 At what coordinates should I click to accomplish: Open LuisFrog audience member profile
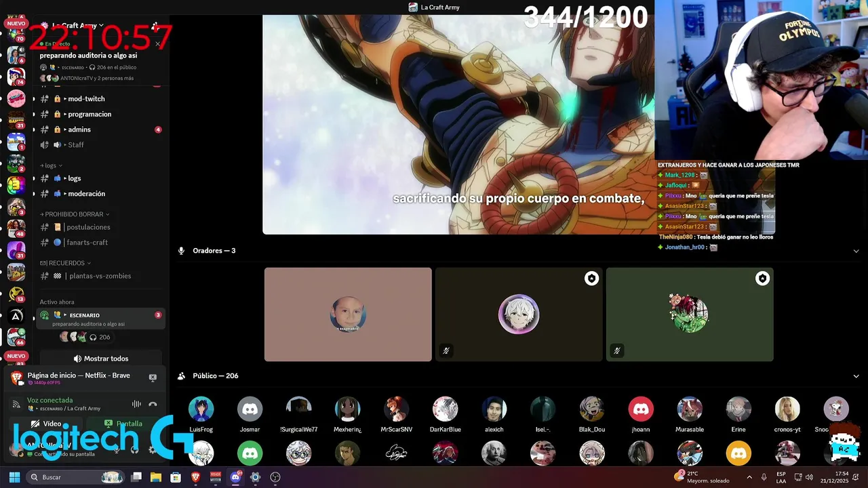tap(201, 414)
